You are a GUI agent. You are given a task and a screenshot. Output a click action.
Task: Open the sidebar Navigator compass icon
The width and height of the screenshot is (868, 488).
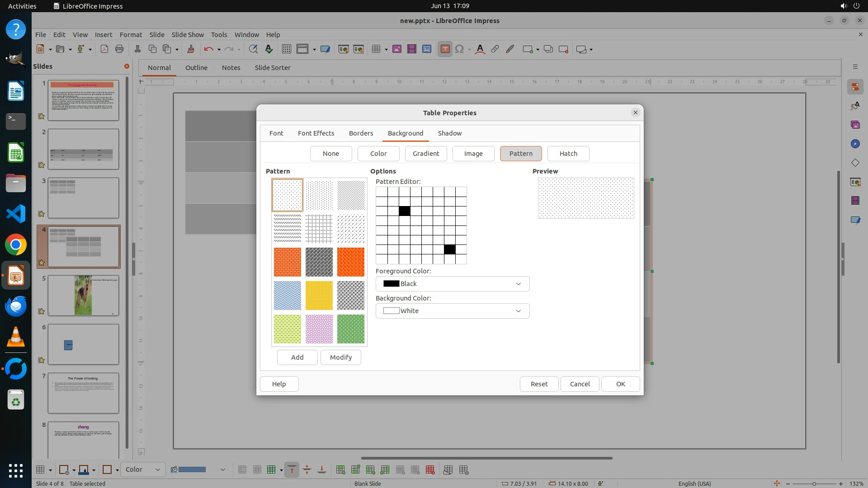[855, 144]
